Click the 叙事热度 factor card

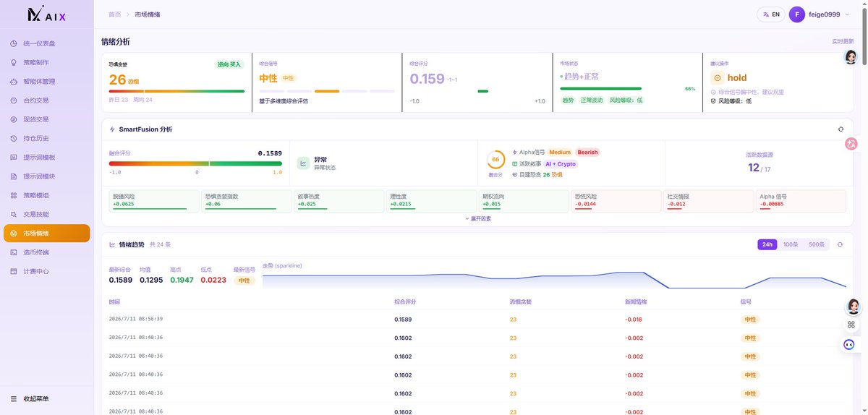click(339, 201)
